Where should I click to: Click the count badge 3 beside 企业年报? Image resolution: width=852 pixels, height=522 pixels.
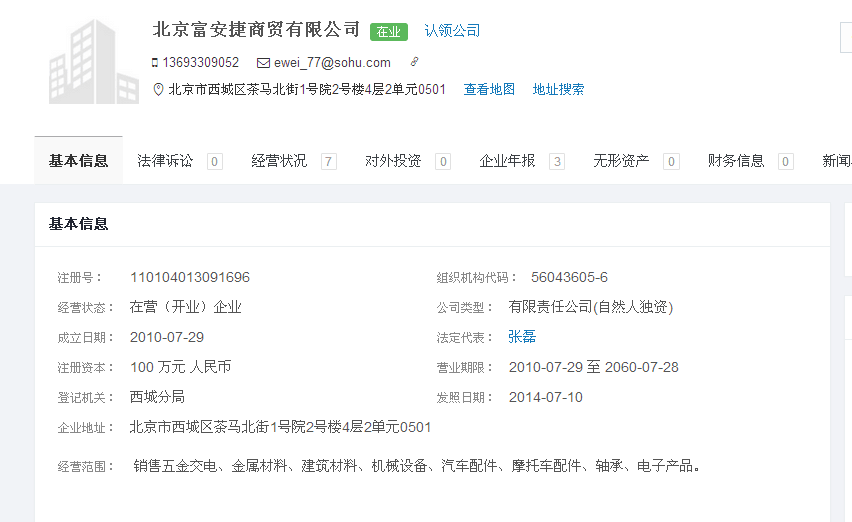(557, 162)
